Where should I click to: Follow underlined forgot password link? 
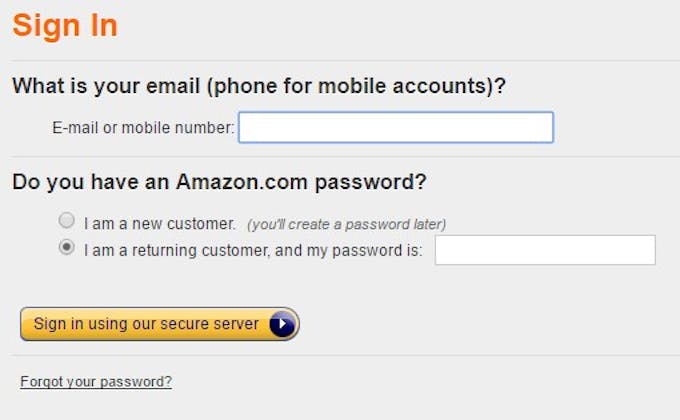[96, 382]
